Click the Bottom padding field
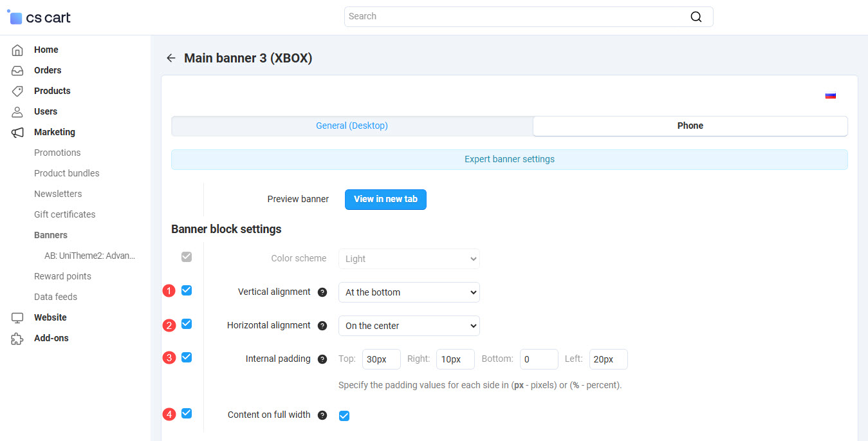 pos(539,359)
